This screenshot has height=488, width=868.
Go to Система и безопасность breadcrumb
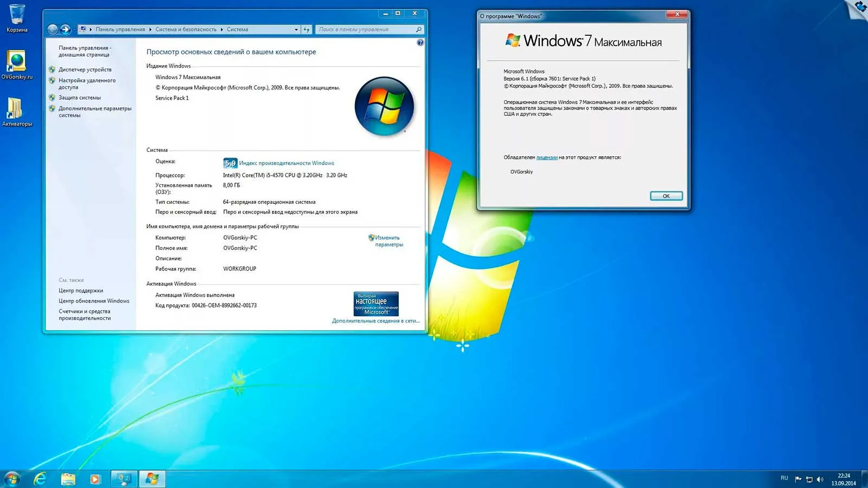pyautogui.click(x=186, y=29)
